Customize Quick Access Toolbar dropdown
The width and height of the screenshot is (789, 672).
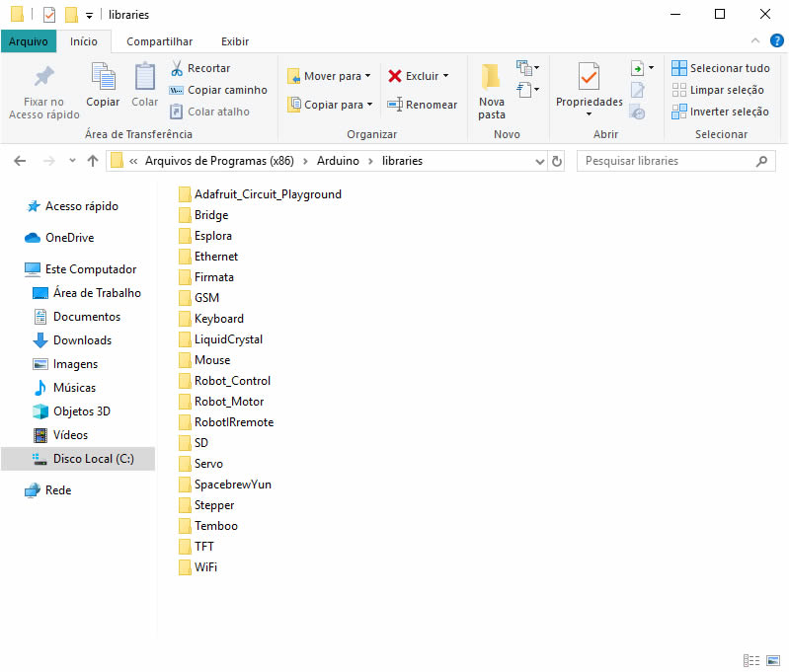coord(89,16)
